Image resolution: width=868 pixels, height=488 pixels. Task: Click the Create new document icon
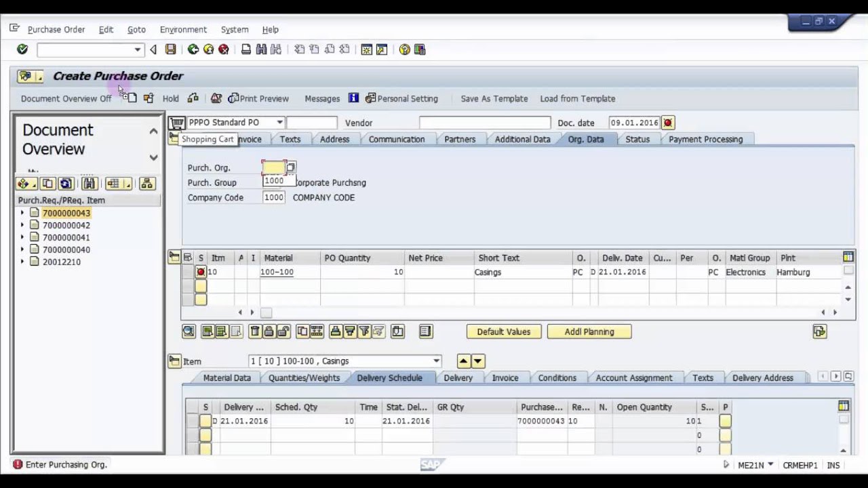coord(132,98)
